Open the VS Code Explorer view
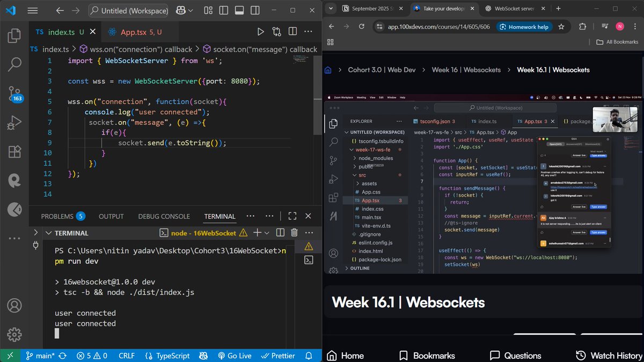Screen dimensions: 644x362 pos(14,36)
